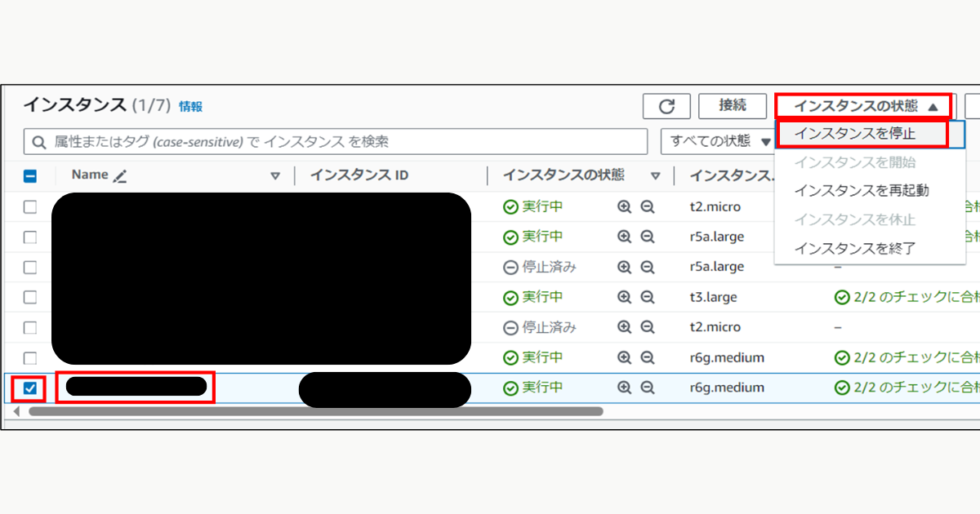Click the stopped status icon on the t2.micro row
Viewport: 980px width, 514px height.
click(509, 327)
